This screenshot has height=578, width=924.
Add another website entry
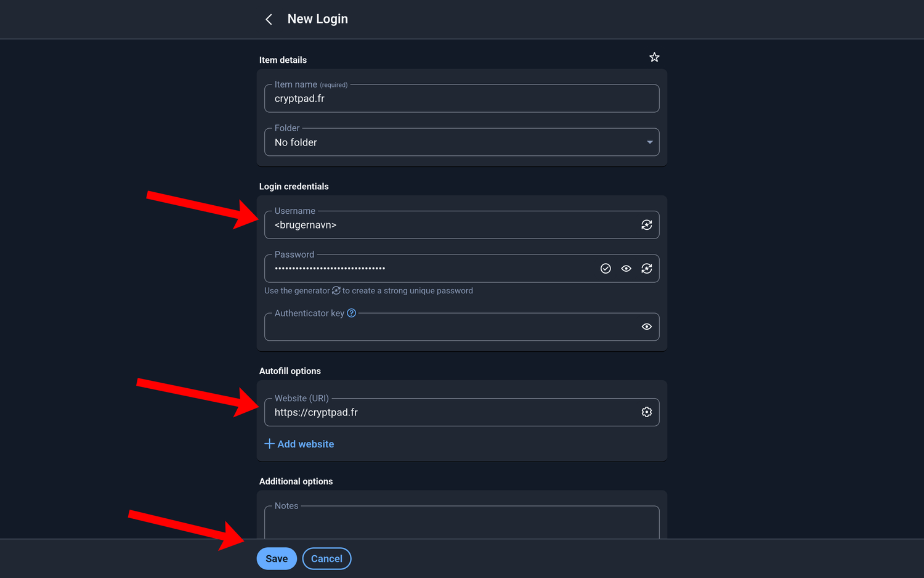(x=306, y=444)
